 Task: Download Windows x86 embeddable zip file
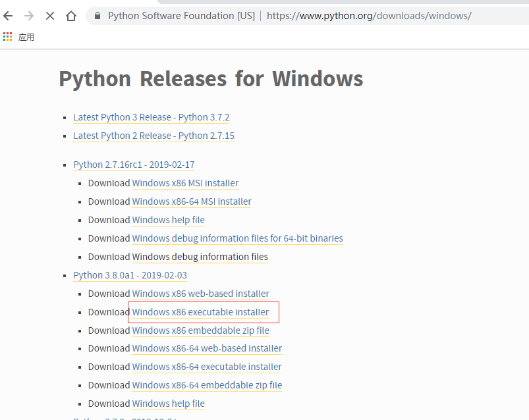pyautogui.click(x=200, y=330)
